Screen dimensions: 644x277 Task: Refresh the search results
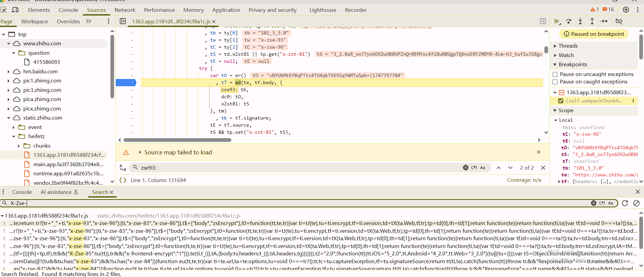click(625, 203)
